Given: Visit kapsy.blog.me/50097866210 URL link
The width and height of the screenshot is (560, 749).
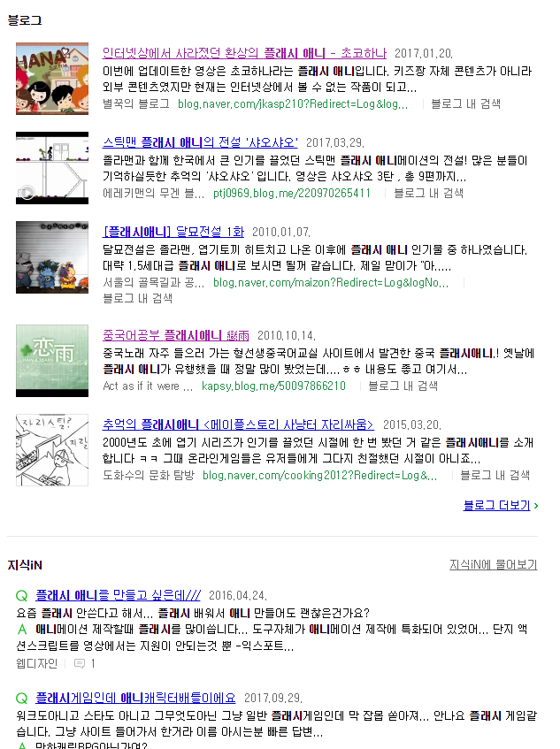Looking at the screenshot, I should click(x=273, y=386).
